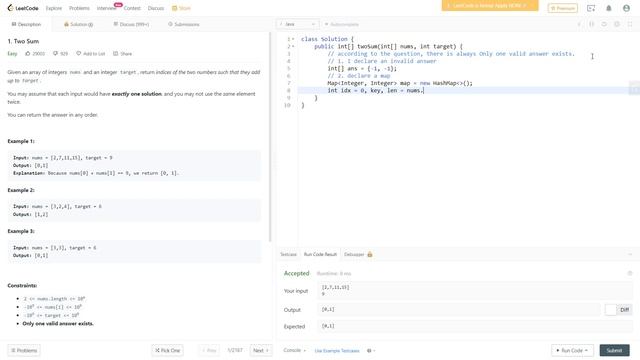Click the description panel scrollbar
Screen dimensions: 640x360
coord(270,137)
